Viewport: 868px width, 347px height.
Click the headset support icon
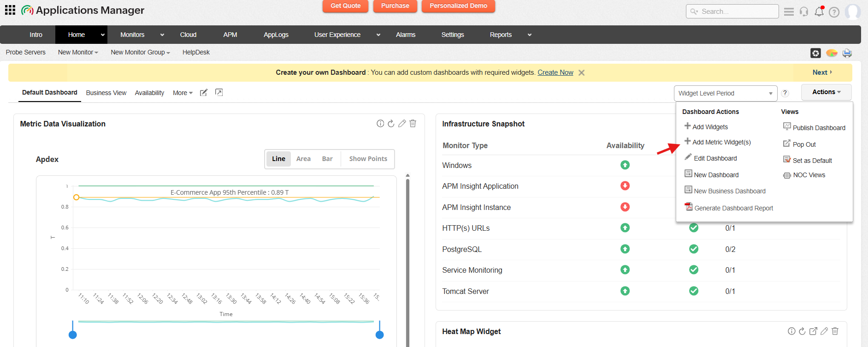804,12
